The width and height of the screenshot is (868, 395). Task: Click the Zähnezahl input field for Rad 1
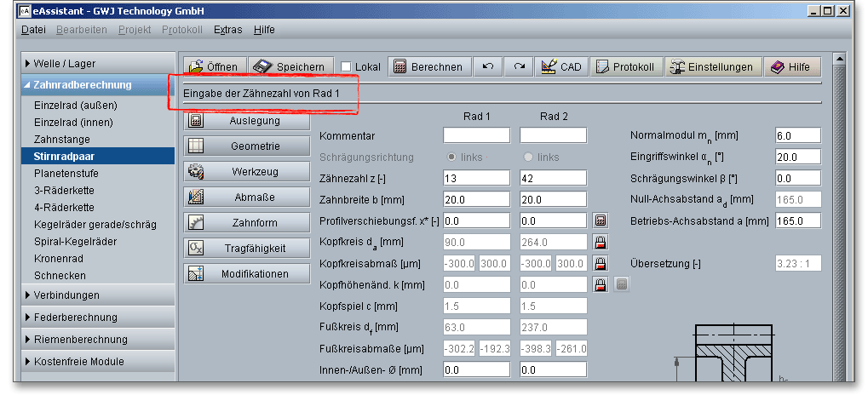click(476, 178)
